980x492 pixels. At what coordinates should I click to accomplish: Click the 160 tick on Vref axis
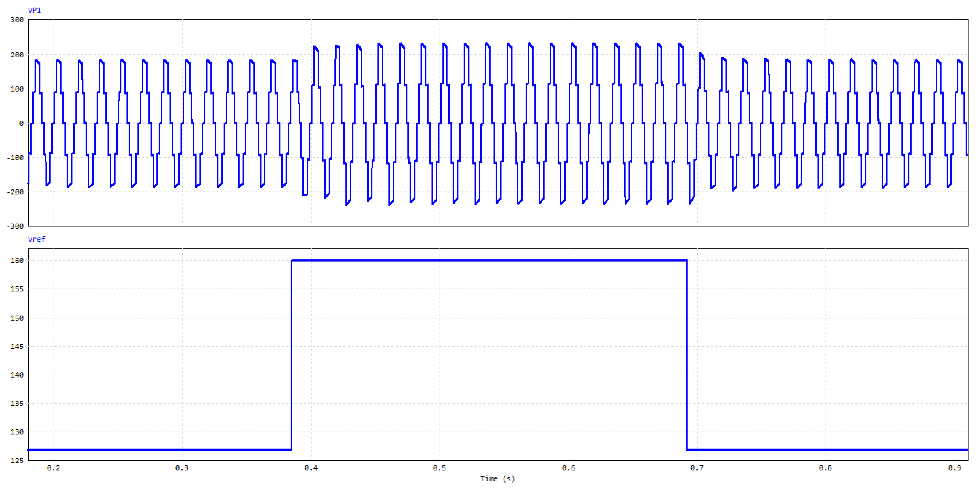tap(17, 260)
